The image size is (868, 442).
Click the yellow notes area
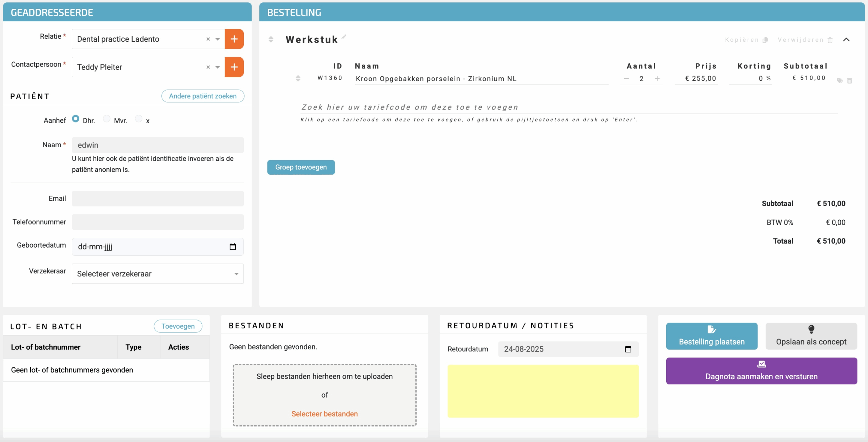[x=543, y=391]
